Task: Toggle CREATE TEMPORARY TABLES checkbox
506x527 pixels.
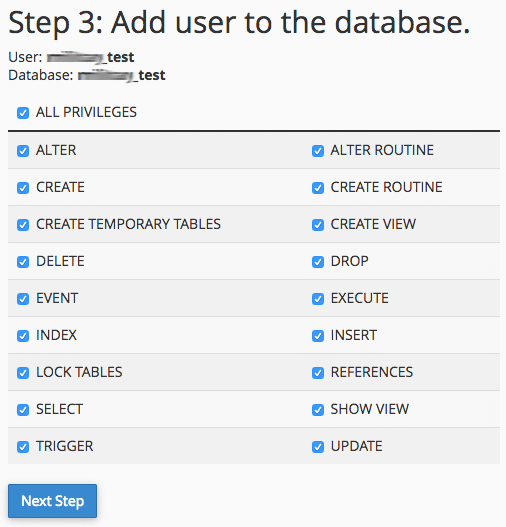Action: click(23, 225)
